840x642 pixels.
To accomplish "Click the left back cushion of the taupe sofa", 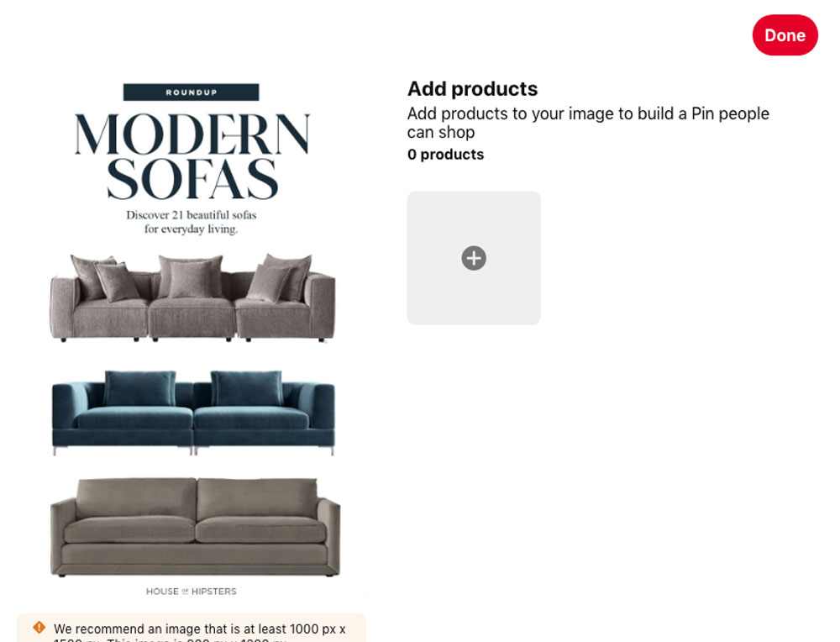I will 137,498.
